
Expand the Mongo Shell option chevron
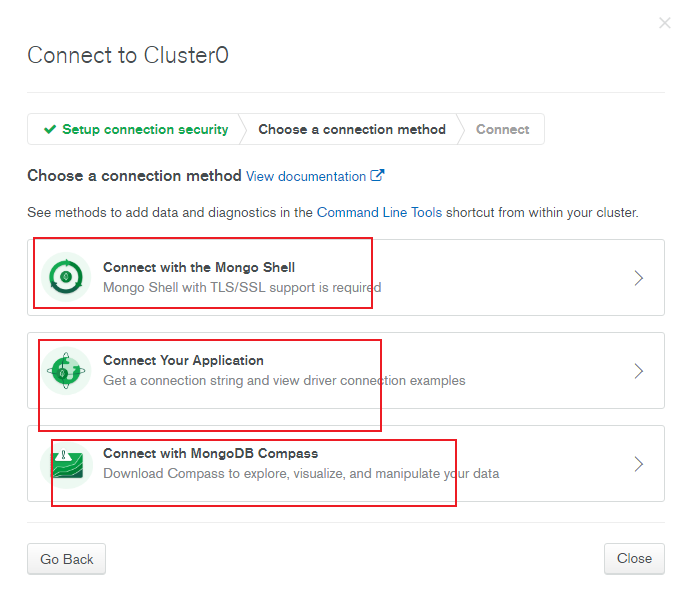coord(639,278)
